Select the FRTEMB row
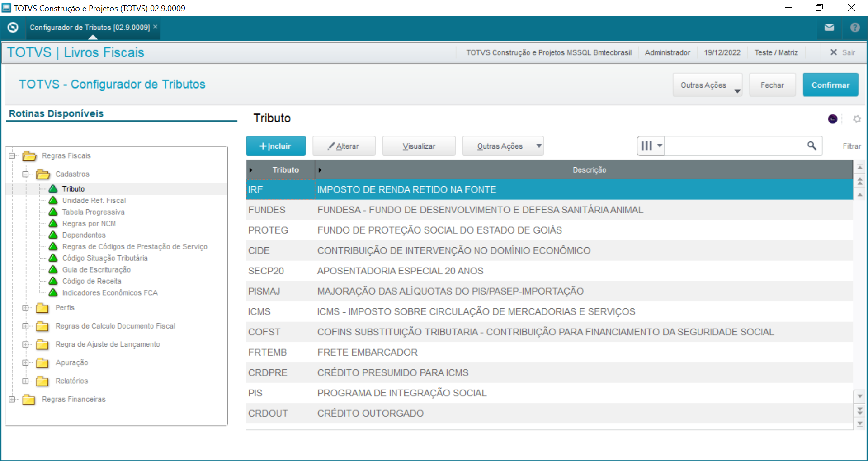The image size is (868, 461). (x=549, y=352)
